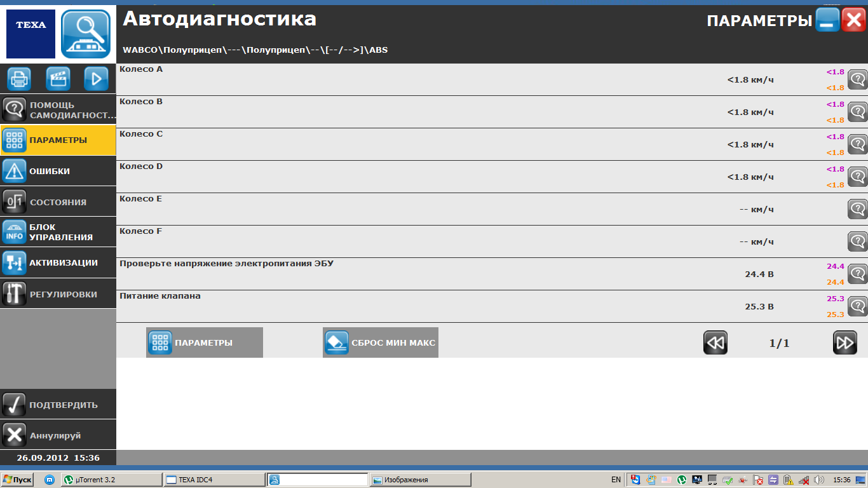Viewport: 868px width, 488px height.
Task: Open the АКТИВИЗАЦИИ activations section
Action: coord(58,262)
